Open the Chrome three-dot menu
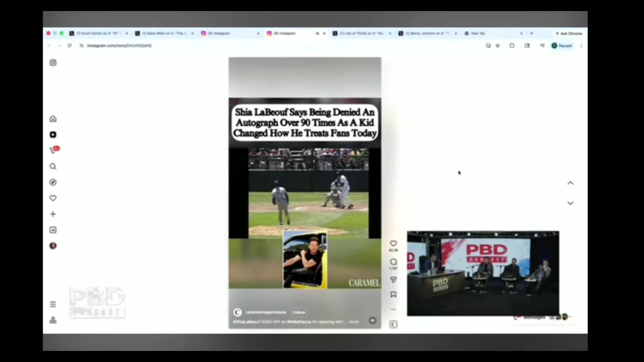The image size is (644, 362). pos(581,46)
